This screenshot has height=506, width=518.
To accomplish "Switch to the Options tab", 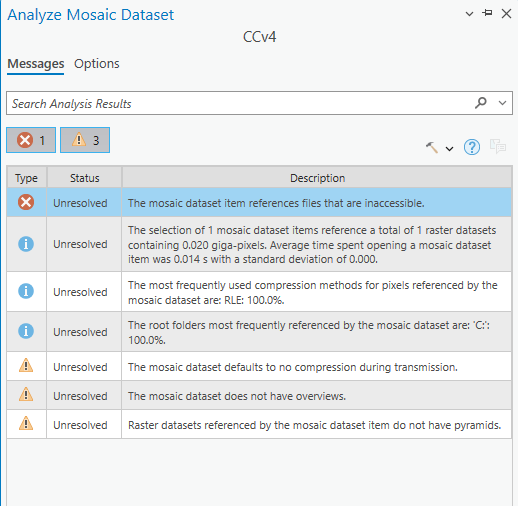I will pyautogui.click(x=97, y=64).
